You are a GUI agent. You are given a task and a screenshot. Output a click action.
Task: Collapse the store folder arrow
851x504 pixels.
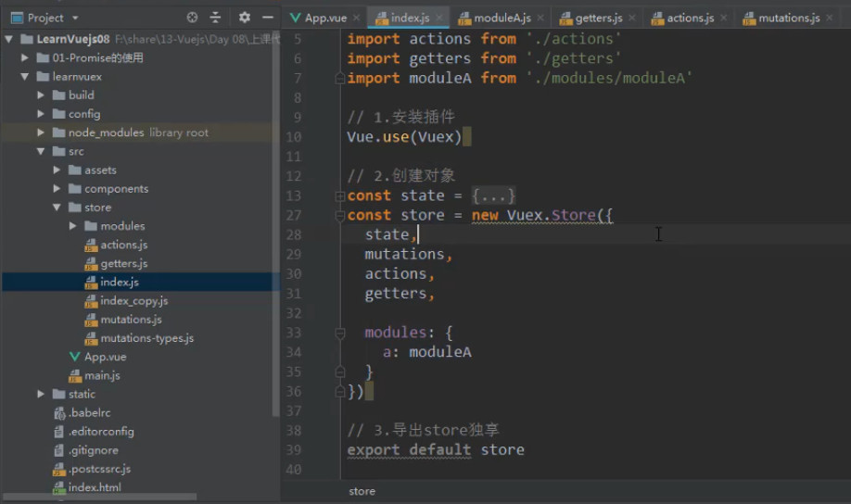point(57,208)
